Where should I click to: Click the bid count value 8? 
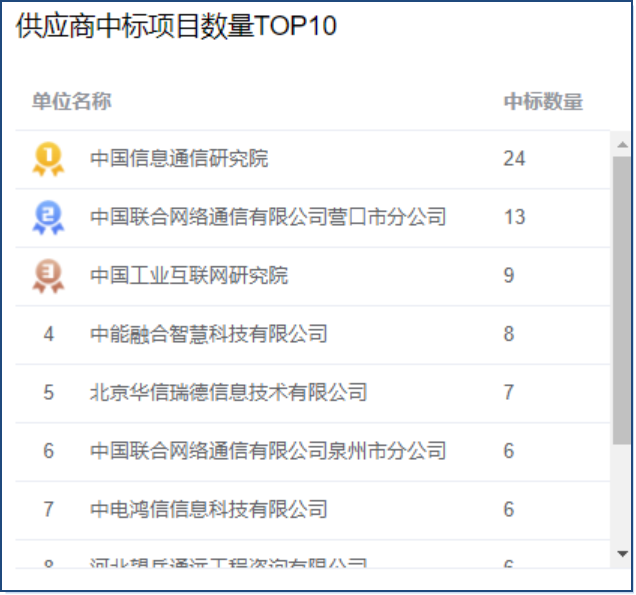[x=509, y=334]
